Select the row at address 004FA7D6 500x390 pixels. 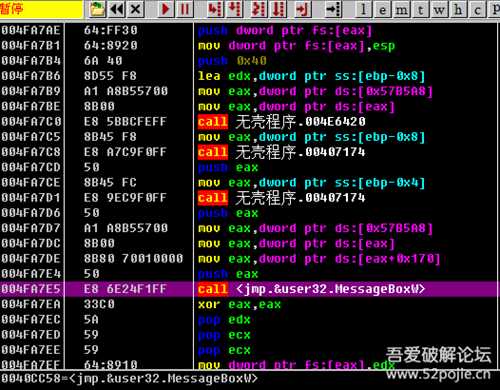tap(250, 213)
